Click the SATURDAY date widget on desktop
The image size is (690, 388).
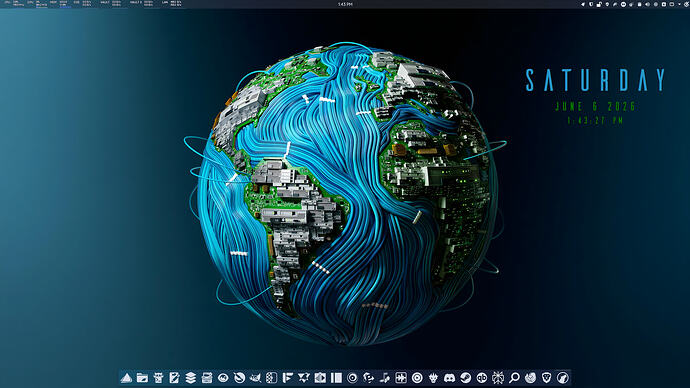[x=595, y=80]
